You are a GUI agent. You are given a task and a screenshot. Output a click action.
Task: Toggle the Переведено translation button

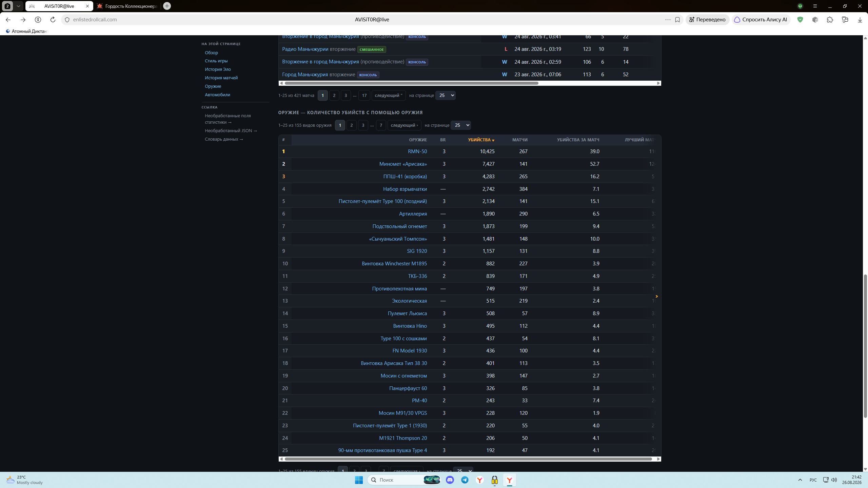coord(707,20)
